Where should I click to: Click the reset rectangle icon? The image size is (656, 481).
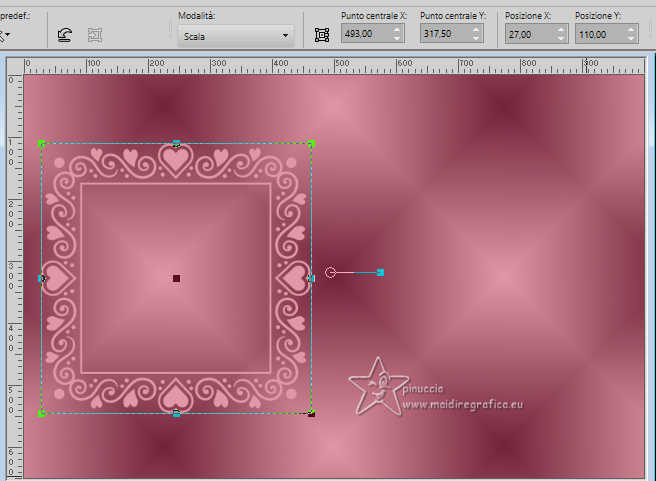coord(64,35)
